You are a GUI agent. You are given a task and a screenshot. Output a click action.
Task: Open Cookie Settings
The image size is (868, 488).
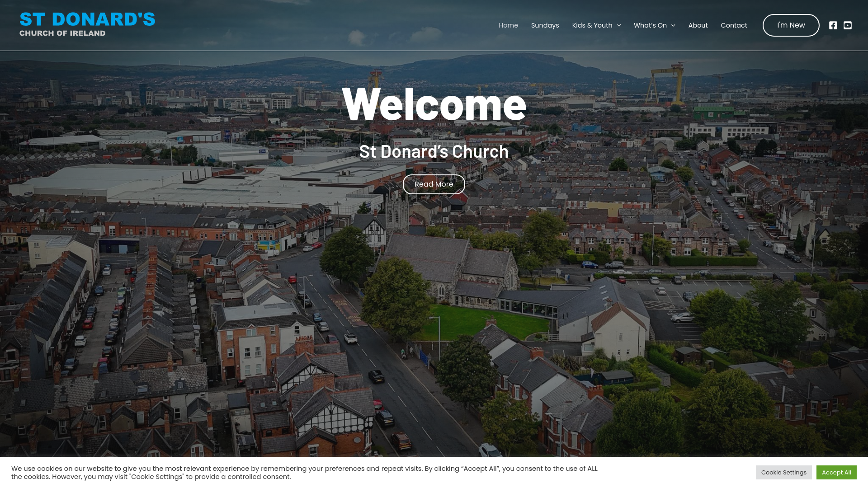[783, 473]
